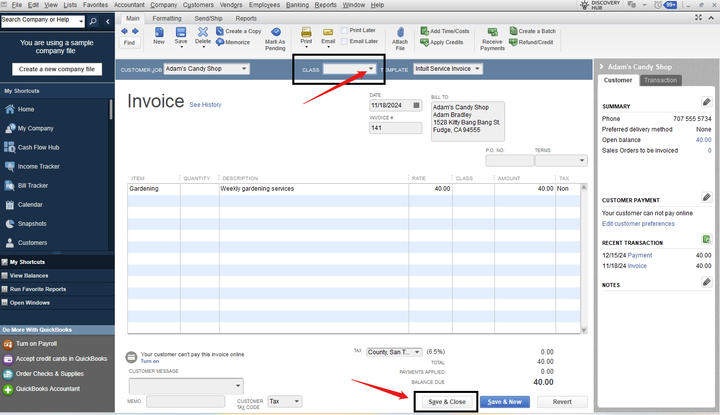720x415 pixels.
Task: Edit Customer Payment with pencil icon
Action: [x=707, y=197]
